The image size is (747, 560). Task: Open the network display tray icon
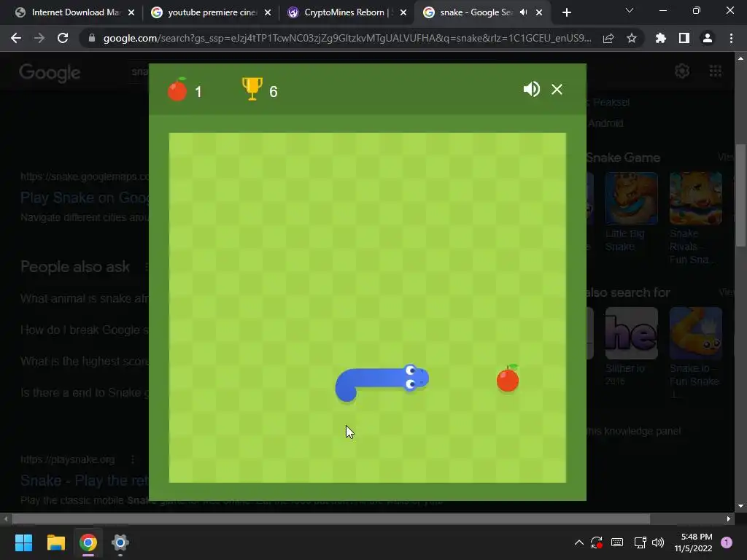[640, 542]
